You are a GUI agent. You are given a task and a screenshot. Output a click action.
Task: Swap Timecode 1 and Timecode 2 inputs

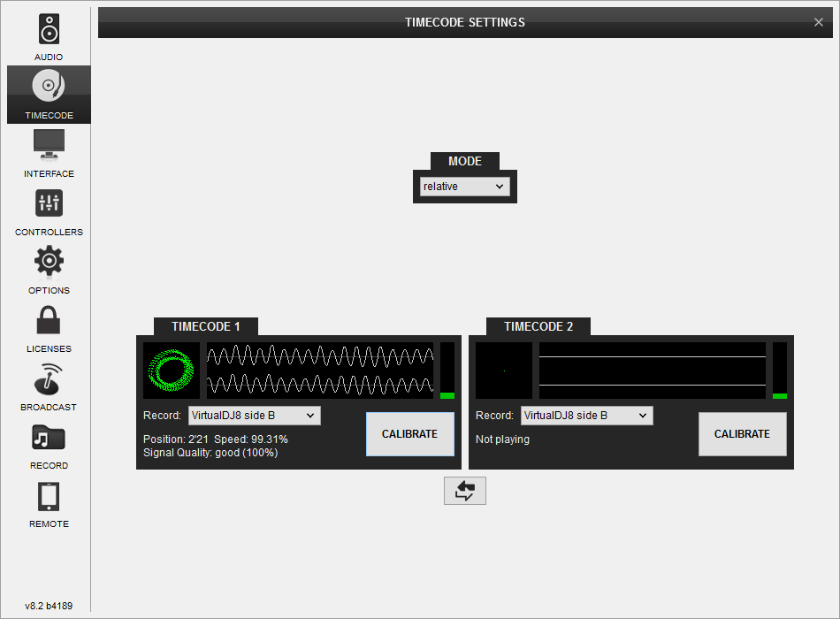(464, 491)
